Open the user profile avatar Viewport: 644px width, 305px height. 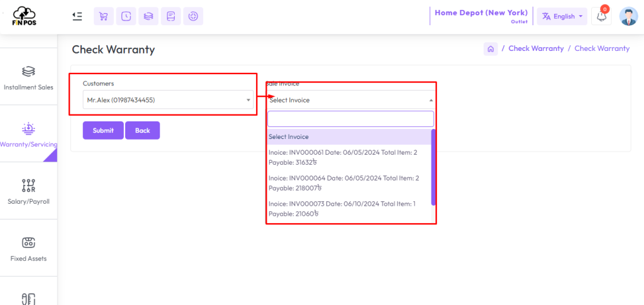point(628,16)
